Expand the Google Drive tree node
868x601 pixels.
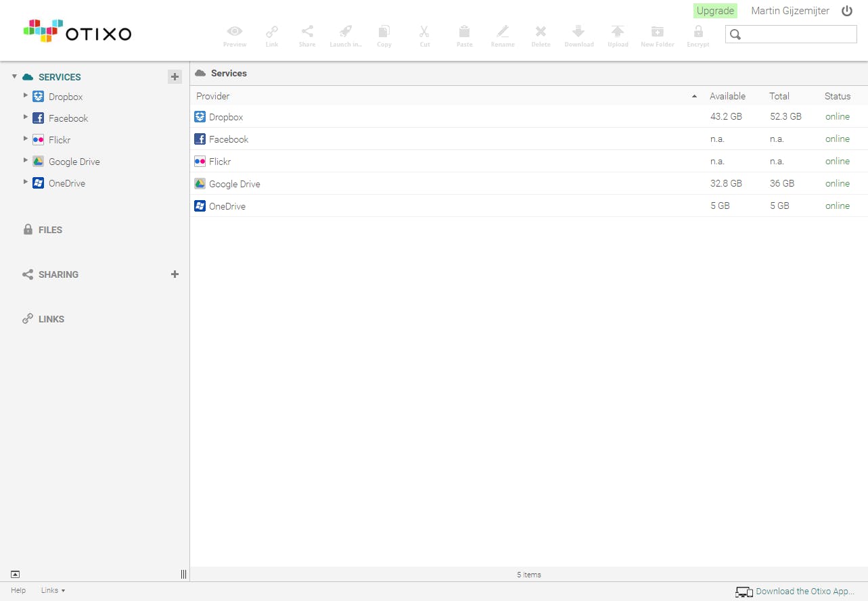point(26,160)
